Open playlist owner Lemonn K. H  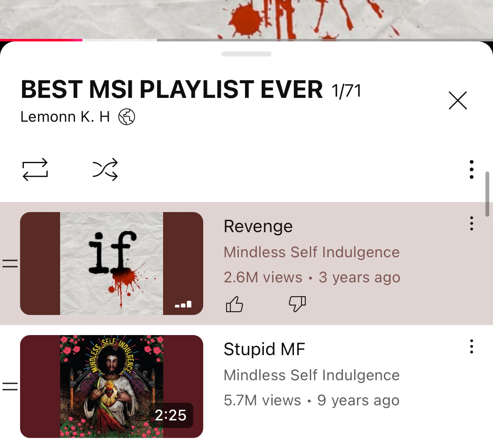65,117
